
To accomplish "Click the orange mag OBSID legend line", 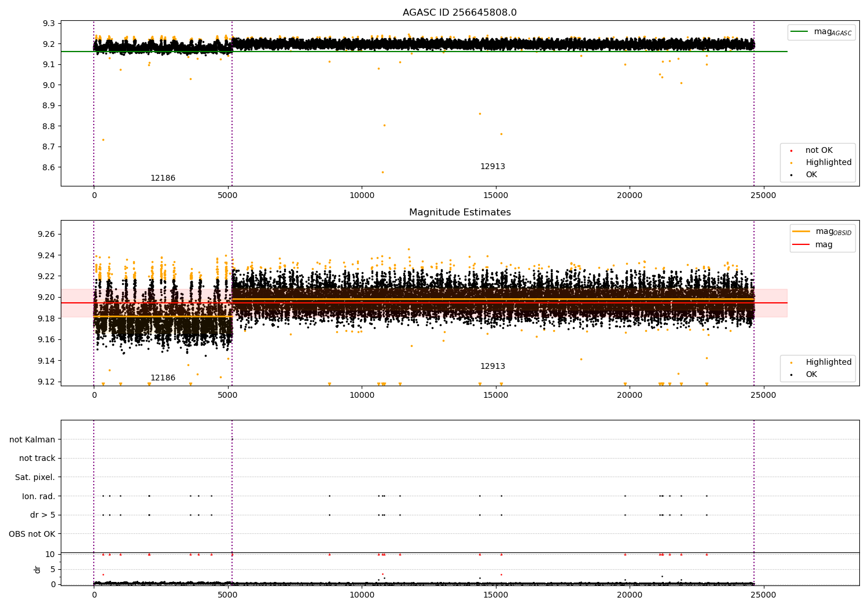I will (x=801, y=232).
